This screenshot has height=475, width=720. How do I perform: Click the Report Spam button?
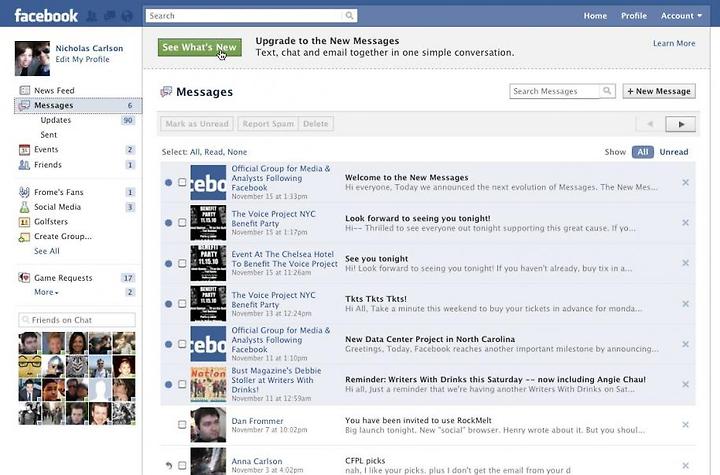coord(268,124)
